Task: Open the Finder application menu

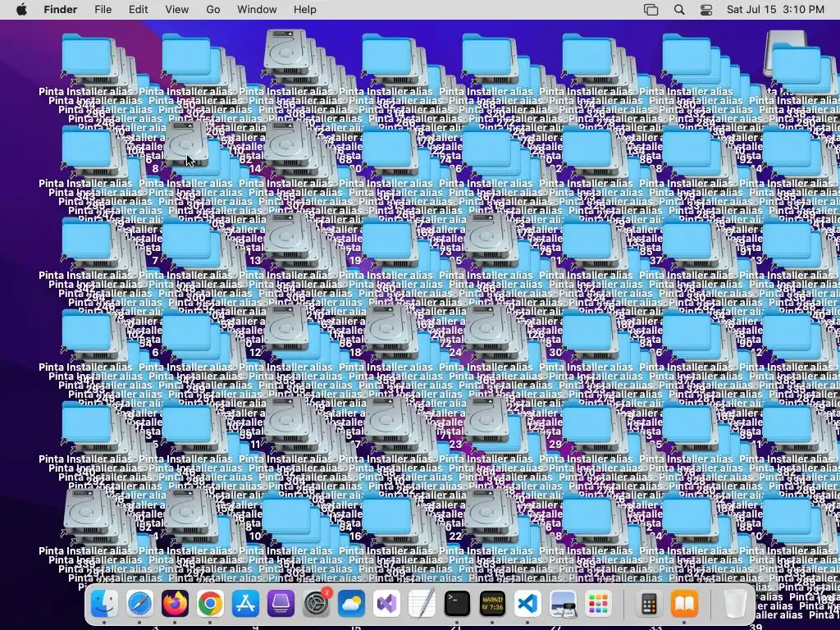Action: [x=61, y=10]
